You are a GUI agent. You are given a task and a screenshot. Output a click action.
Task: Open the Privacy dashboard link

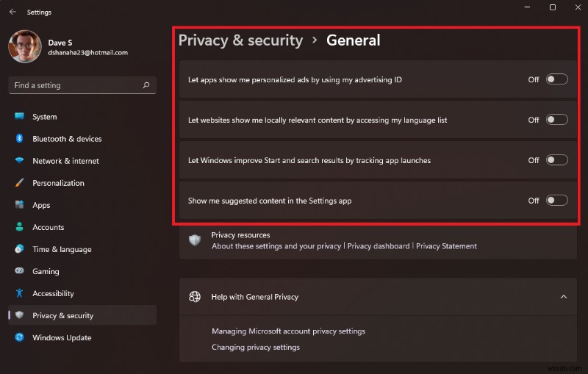[x=379, y=246]
